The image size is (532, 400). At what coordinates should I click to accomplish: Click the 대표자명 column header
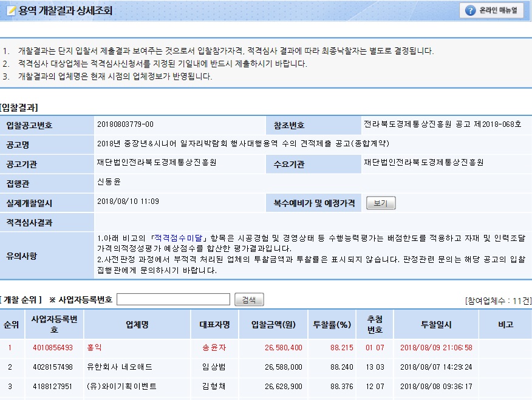(215, 324)
